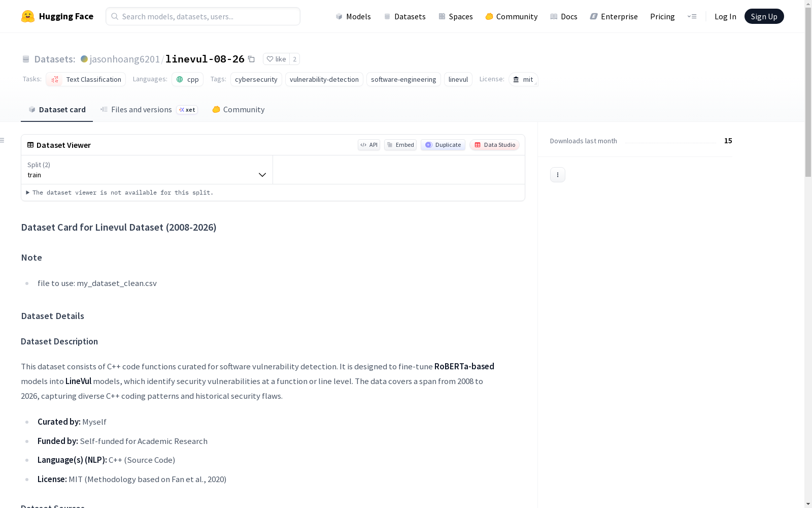Open the side table of contents icon

3,140
